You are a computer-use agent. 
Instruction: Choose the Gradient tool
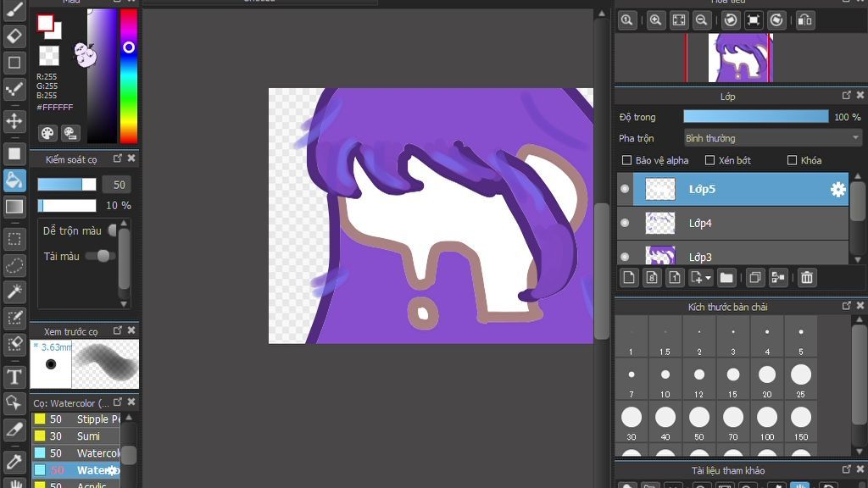(14, 206)
